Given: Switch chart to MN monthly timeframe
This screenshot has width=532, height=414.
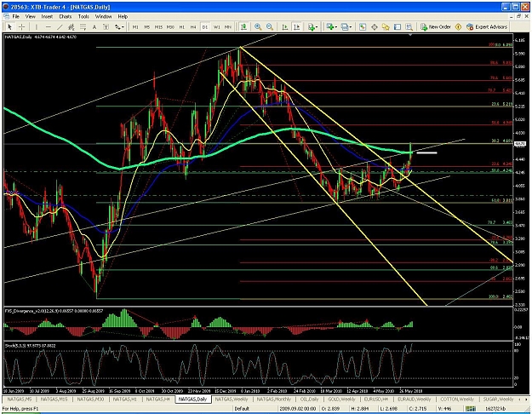Looking at the screenshot, I should [228, 26].
